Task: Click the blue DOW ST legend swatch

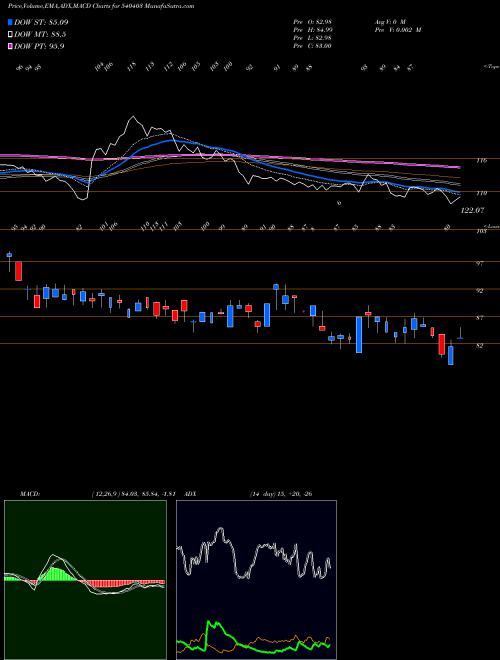Action: click(10, 22)
